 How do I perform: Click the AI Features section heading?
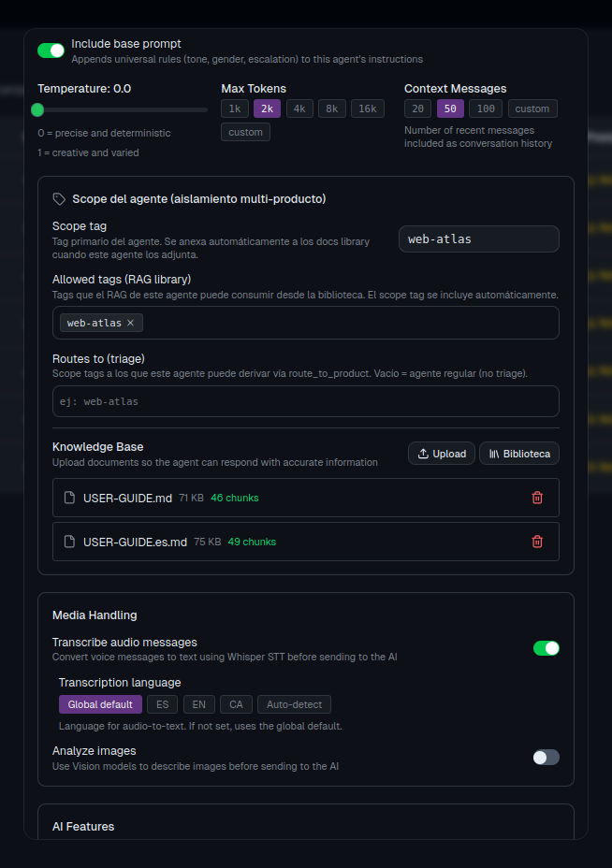point(83,827)
